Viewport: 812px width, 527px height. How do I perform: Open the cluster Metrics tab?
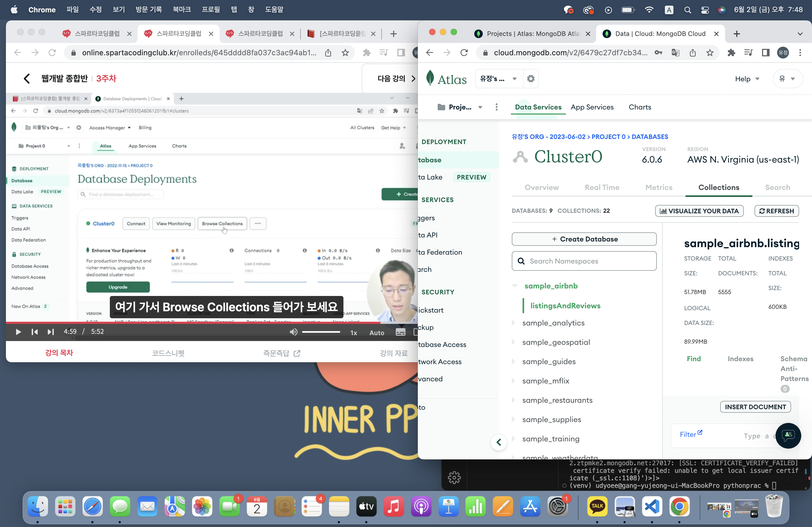(x=658, y=187)
